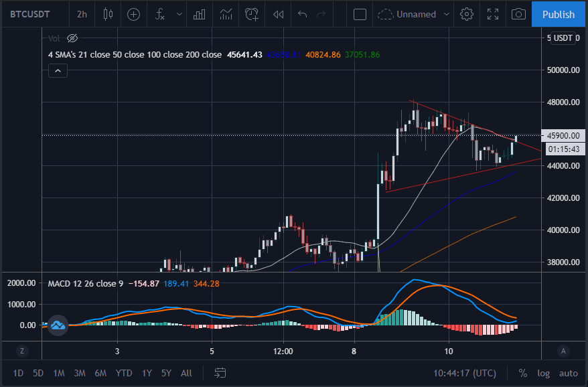
Task: Start bar replay mode
Action: pos(278,14)
